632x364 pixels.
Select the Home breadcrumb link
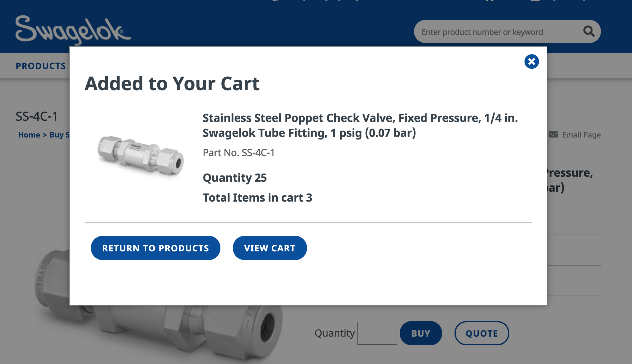29,134
